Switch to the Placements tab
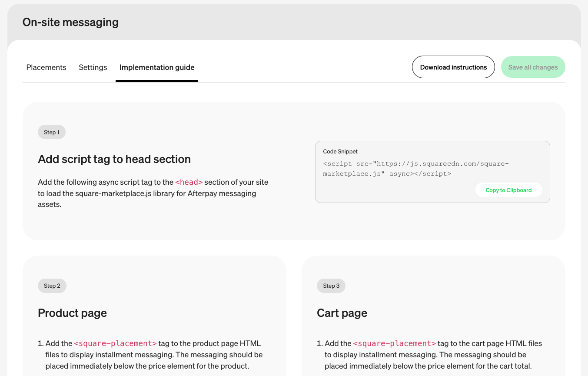 46,67
